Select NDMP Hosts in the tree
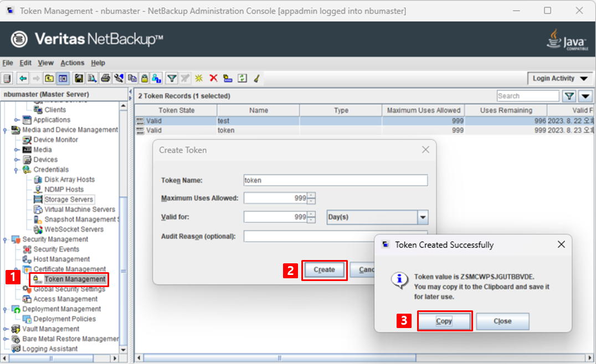The image size is (596, 364). (x=64, y=189)
